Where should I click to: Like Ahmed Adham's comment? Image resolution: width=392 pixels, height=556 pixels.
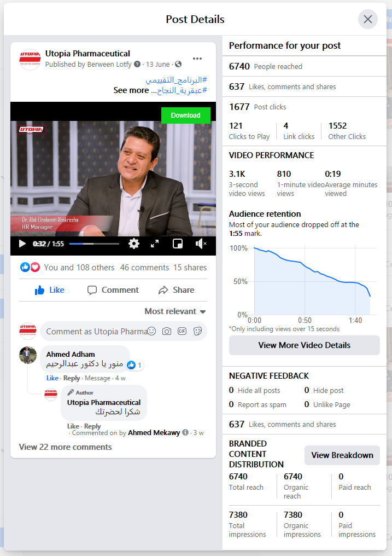tap(52, 378)
